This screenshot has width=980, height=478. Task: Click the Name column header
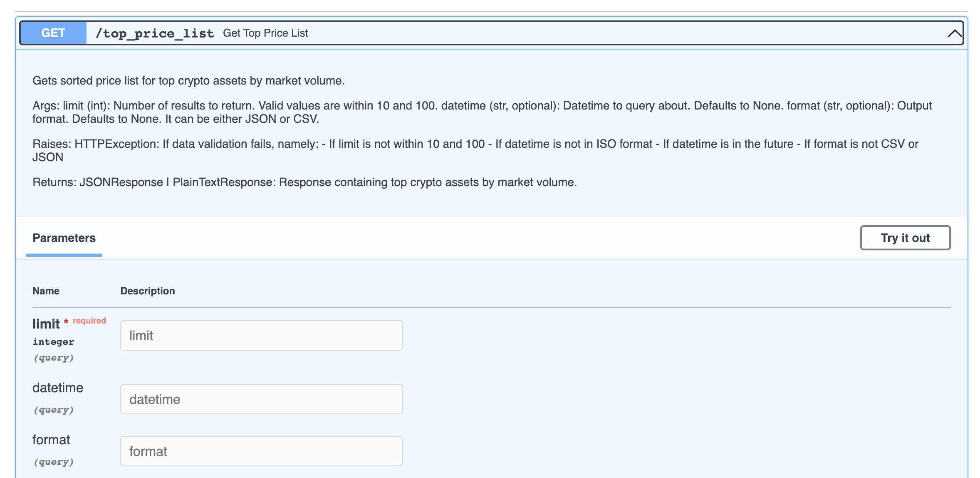click(x=46, y=291)
